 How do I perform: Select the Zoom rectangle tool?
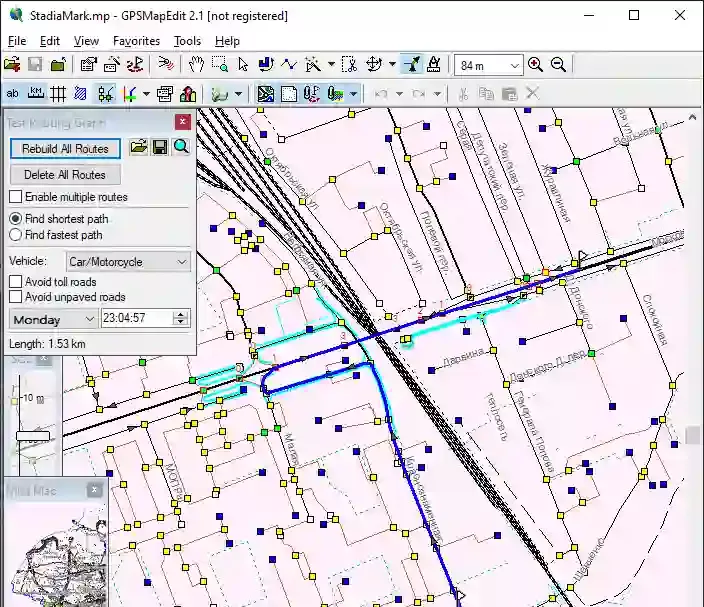coord(220,65)
